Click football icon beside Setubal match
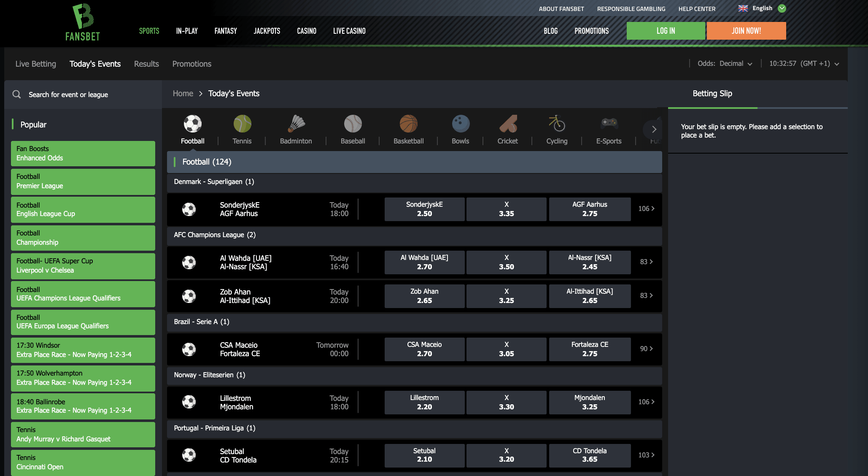The height and width of the screenshot is (476, 868). pyautogui.click(x=189, y=455)
